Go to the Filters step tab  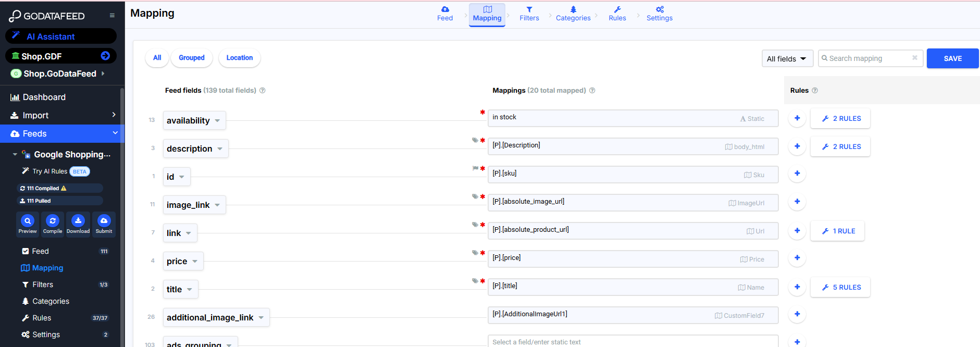pos(529,14)
